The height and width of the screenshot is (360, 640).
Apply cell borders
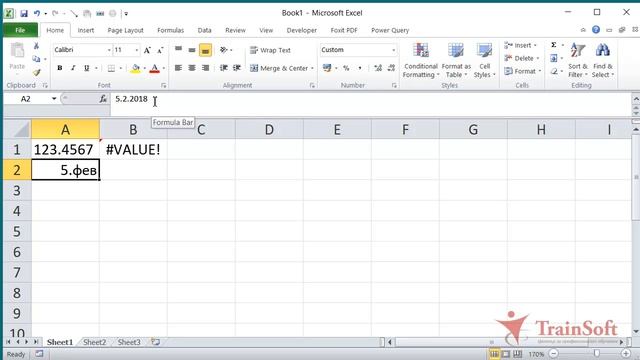(111, 68)
